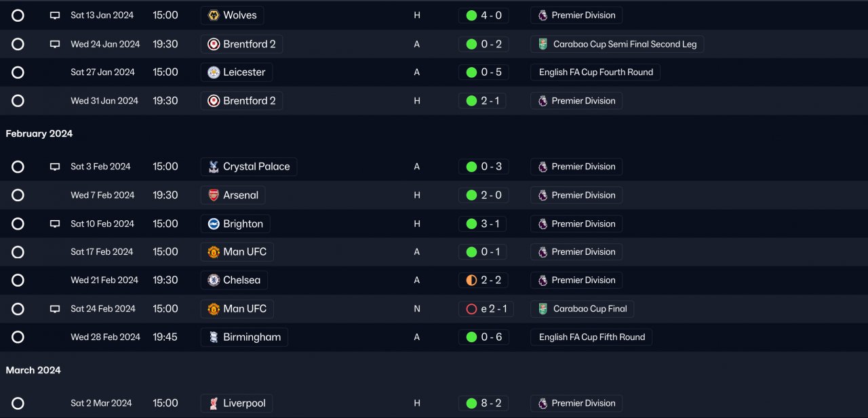Click the Wolves club badge icon
This screenshot has height=418, width=868.
click(x=214, y=15)
